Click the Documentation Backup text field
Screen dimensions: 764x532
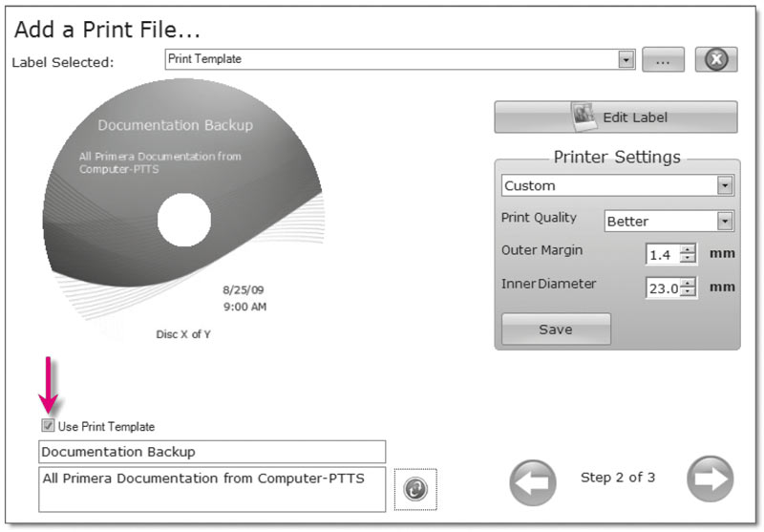click(x=212, y=452)
